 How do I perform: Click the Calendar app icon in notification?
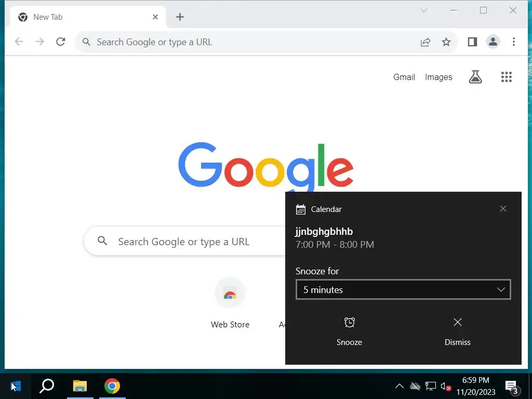(x=301, y=209)
